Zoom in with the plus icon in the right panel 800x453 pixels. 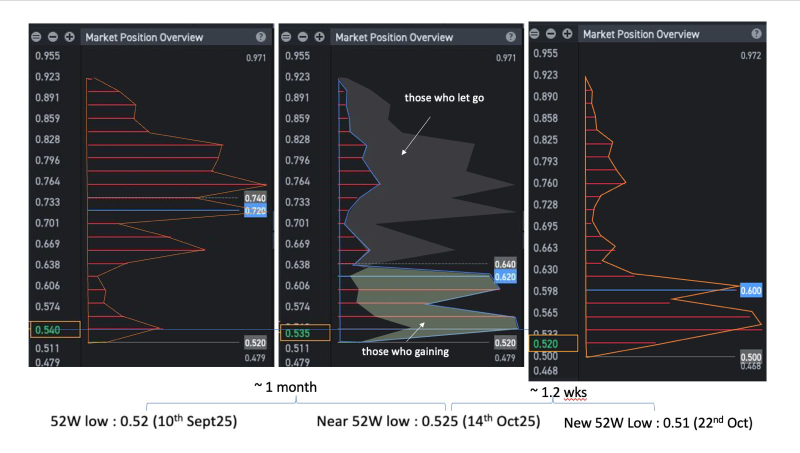click(x=568, y=33)
